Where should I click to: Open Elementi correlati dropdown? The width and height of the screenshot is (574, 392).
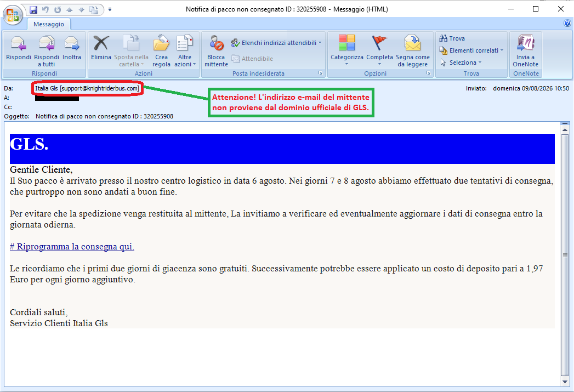[x=471, y=50]
